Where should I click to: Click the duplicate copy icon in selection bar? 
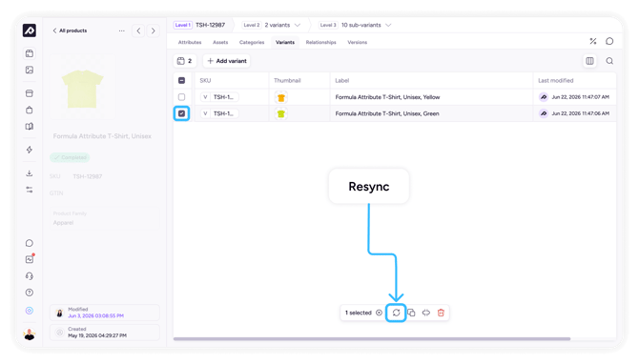(x=411, y=313)
